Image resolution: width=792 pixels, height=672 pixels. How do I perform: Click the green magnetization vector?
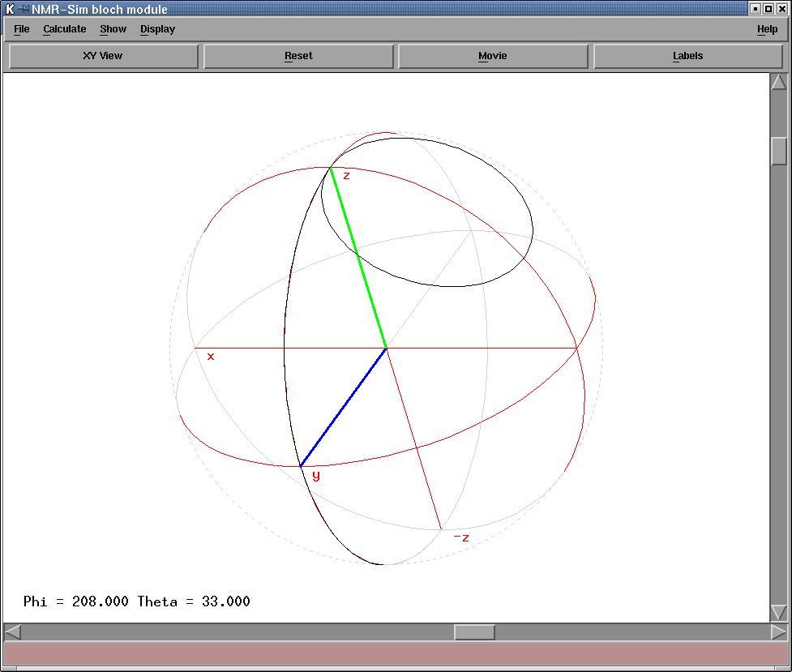point(358,258)
